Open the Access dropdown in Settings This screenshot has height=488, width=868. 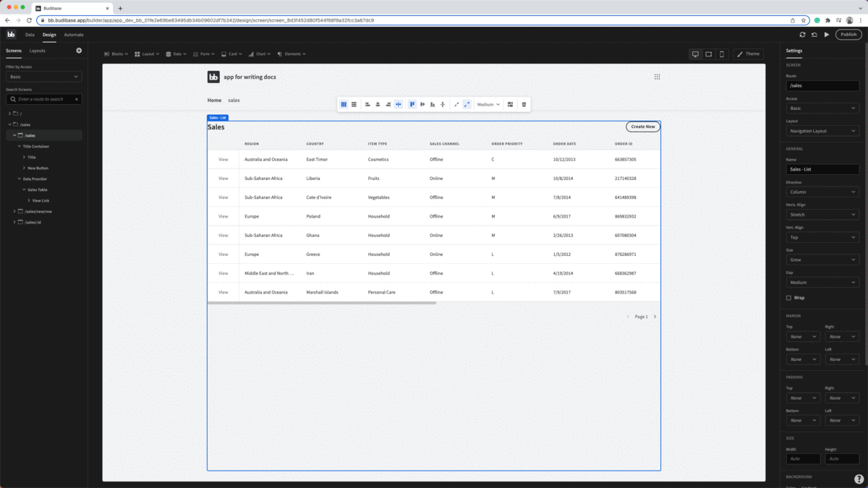[822, 108]
